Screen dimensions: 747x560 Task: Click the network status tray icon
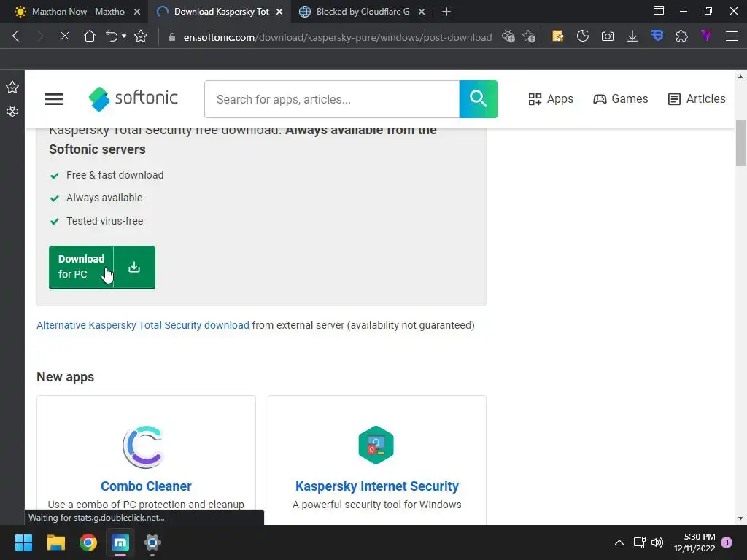[639, 542]
